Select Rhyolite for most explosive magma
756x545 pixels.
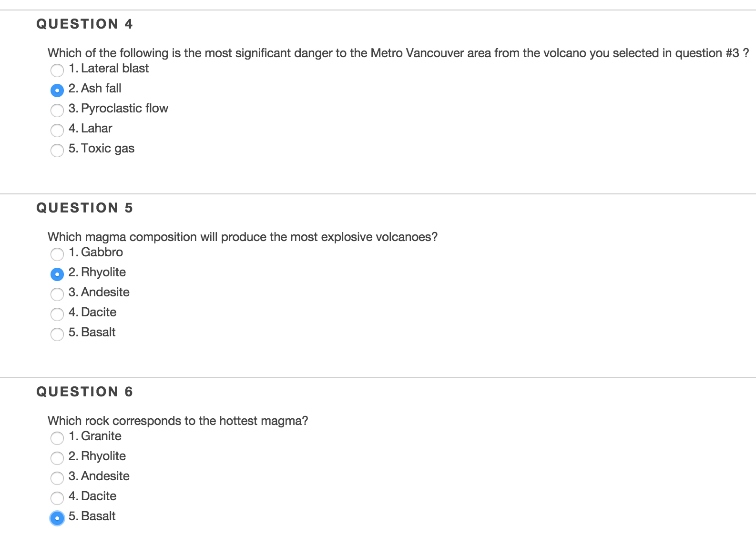(x=57, y=274)
